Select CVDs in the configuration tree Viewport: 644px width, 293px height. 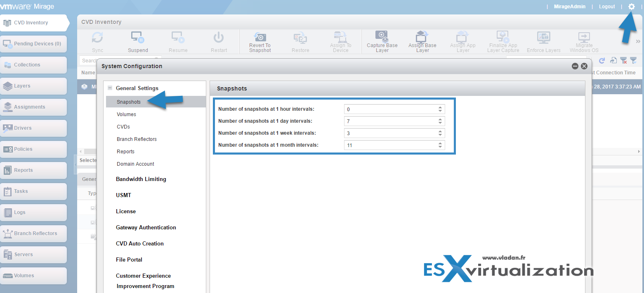point(123,127)
